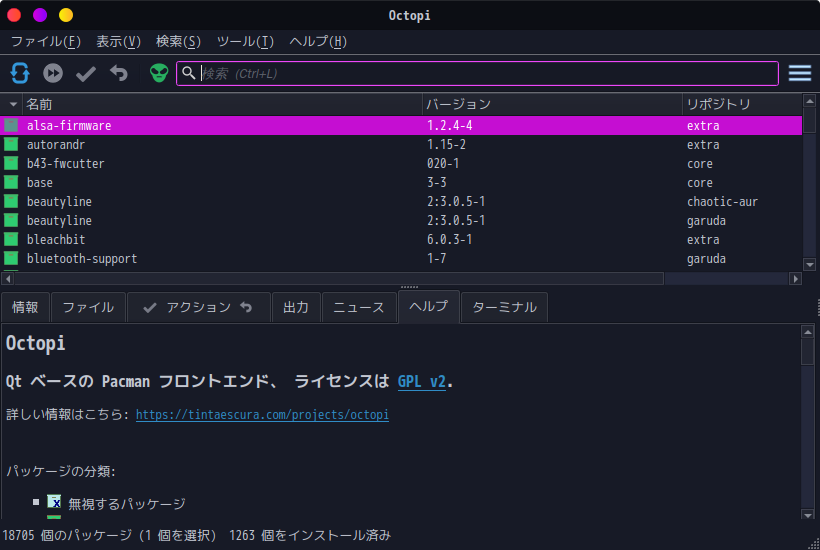Click the bleachbit installed status icon
Screen dimensions: 820x550
(x=11, y=239)
